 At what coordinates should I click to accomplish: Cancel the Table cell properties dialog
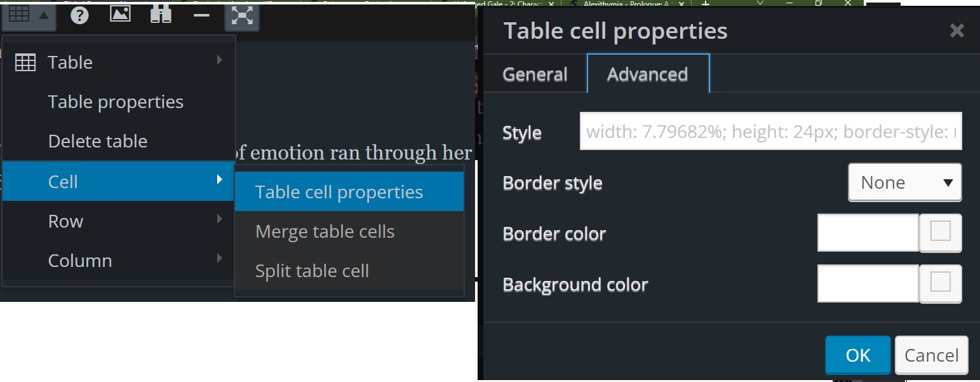(x=931, y=355)
